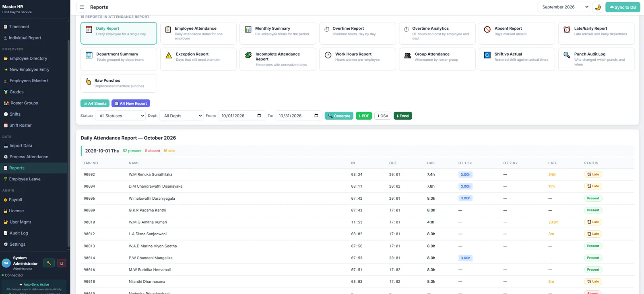Screen dimensions: 644x294
Task: Open Settings in the sidebar
Action: pyautogui.click(x=33, y=244)
